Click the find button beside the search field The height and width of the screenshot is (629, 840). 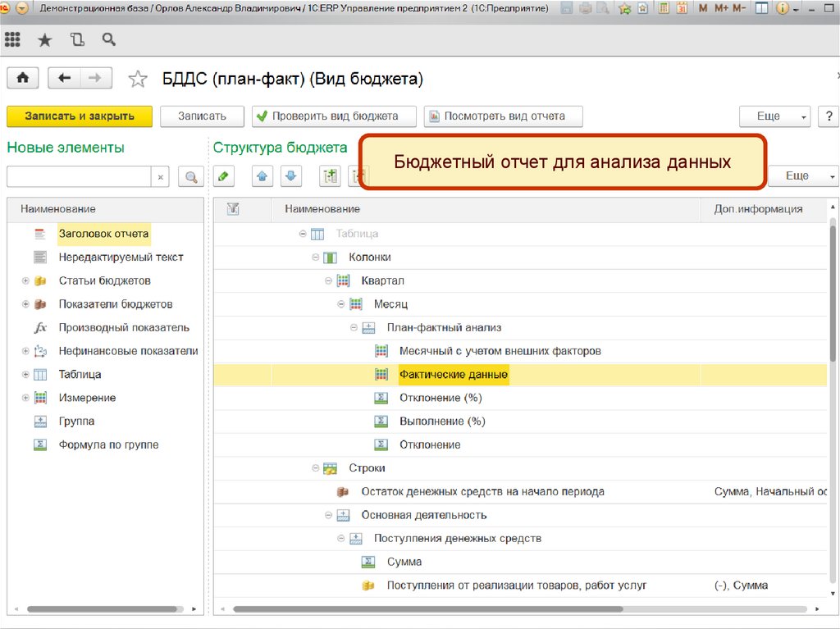[190, 176]
